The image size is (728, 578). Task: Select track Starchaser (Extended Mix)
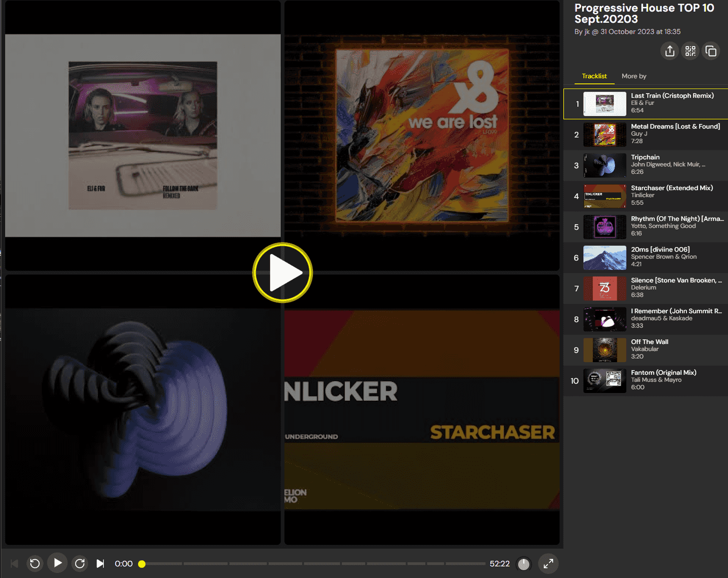tap(646, 196)
